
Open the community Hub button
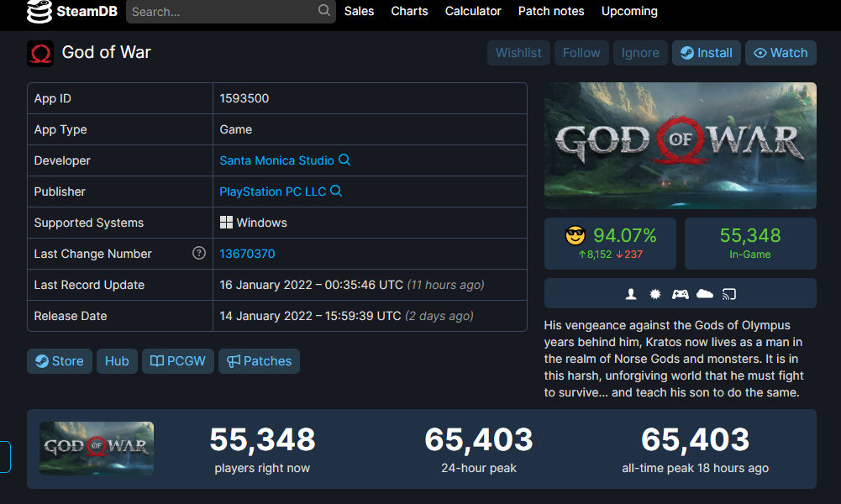click(117, 361)
